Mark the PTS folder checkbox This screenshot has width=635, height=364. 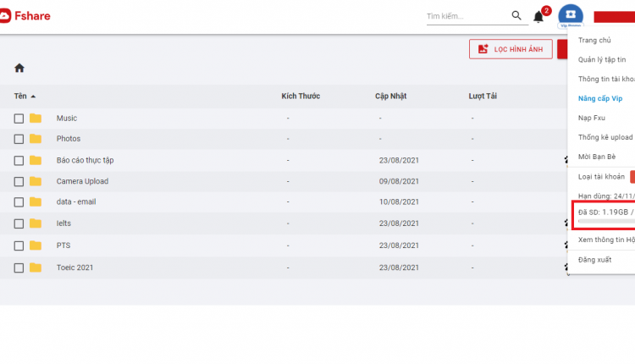click(19, 245)
